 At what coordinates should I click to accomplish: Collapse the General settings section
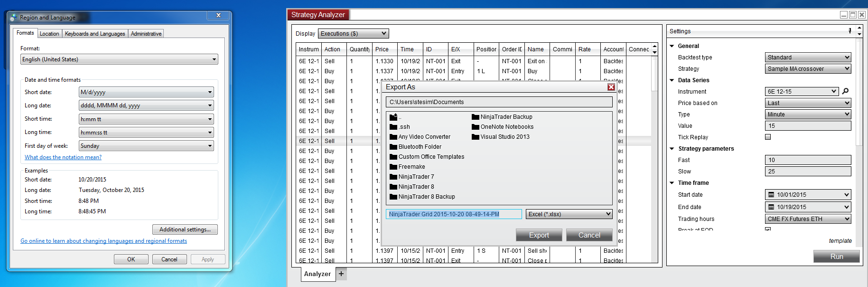tap(672, 46)
